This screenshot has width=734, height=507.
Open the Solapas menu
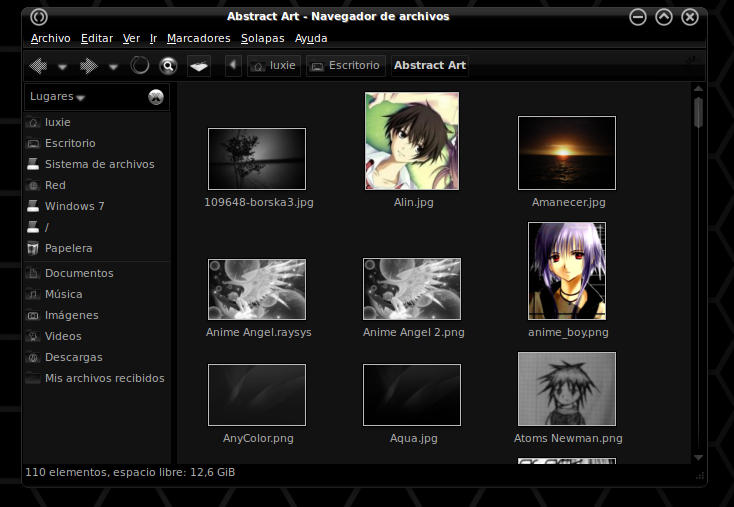tap(263, 38)
